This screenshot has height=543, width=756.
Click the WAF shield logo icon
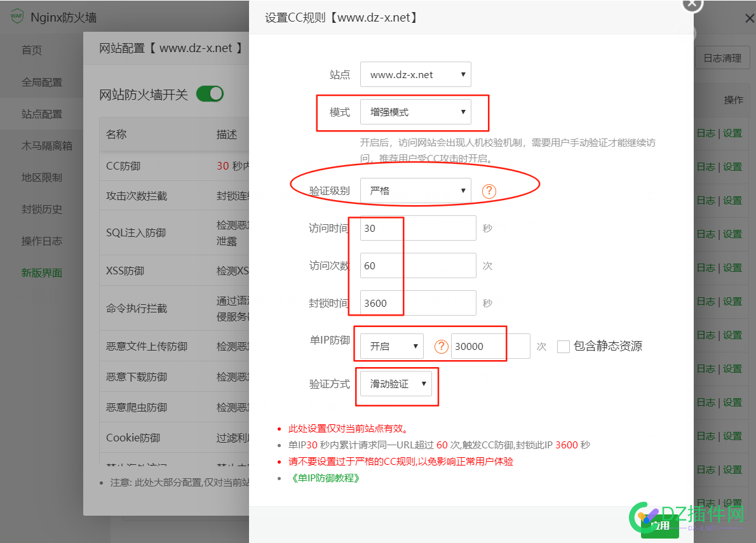click(x=17, y=17)
